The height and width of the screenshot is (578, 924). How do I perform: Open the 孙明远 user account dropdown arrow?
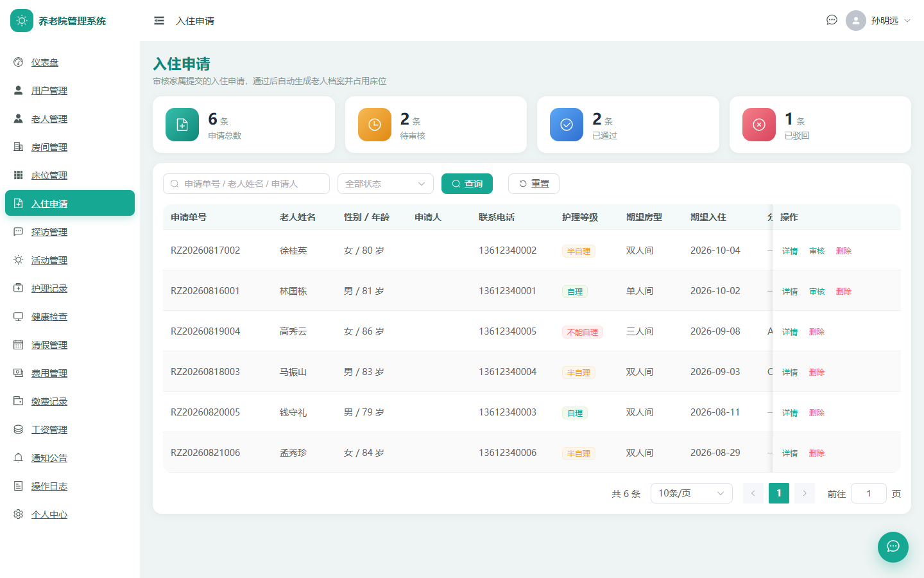[907, 21]
